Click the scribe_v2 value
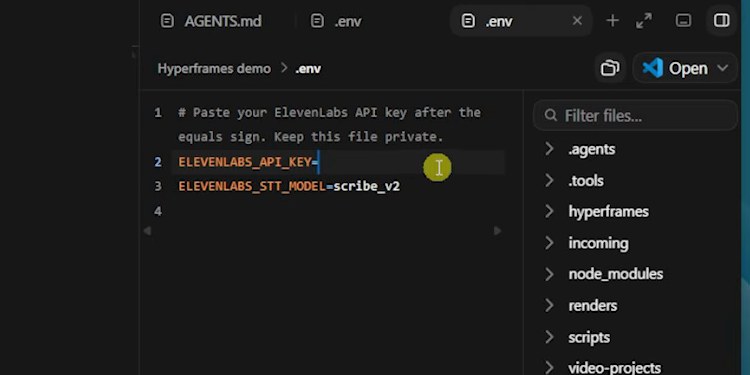 366,186
